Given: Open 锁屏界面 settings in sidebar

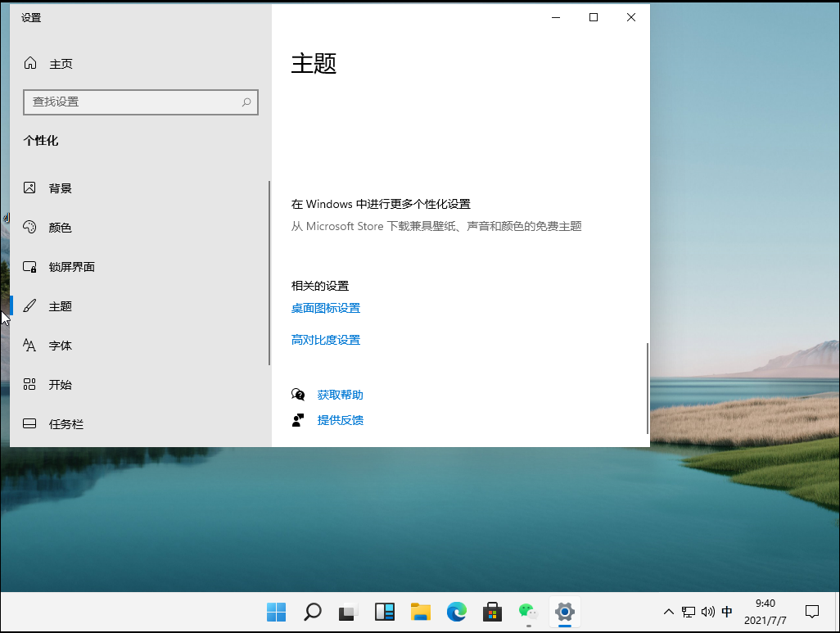Looking at the screenshot, I should click(x=70, y=266).
